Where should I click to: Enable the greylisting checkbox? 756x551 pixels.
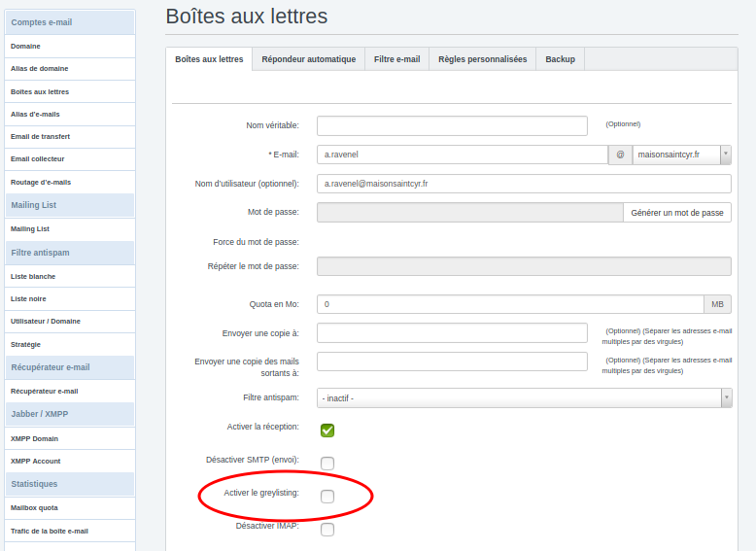point(327,497)
